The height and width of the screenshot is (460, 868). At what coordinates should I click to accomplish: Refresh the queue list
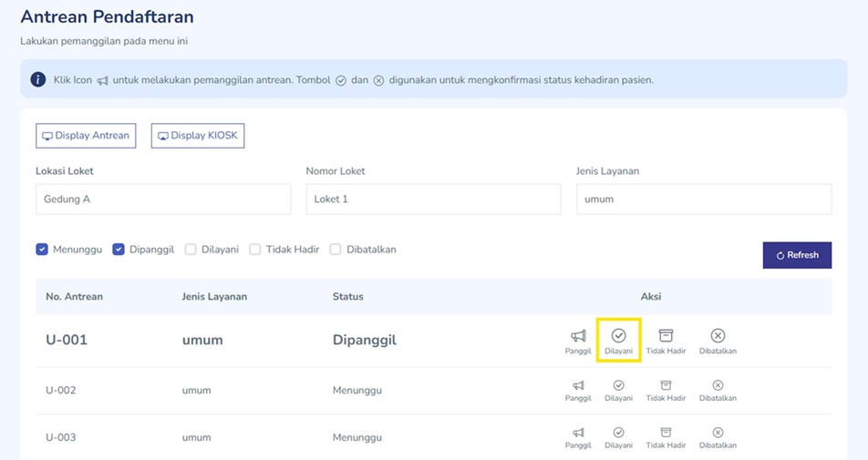[797, 255]
